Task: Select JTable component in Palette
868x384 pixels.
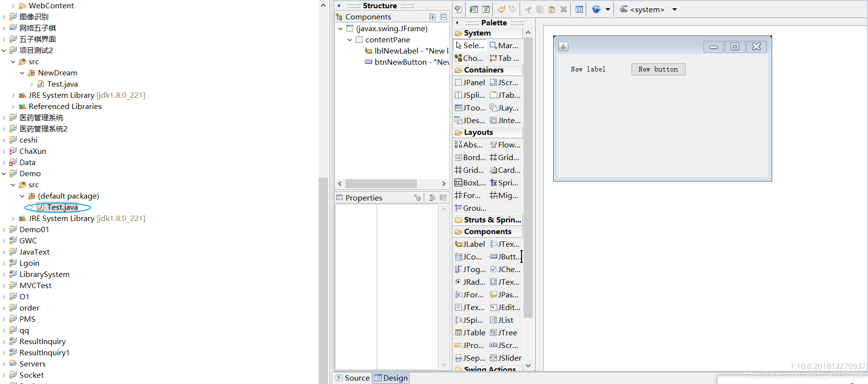Action: tap(470, 332)
